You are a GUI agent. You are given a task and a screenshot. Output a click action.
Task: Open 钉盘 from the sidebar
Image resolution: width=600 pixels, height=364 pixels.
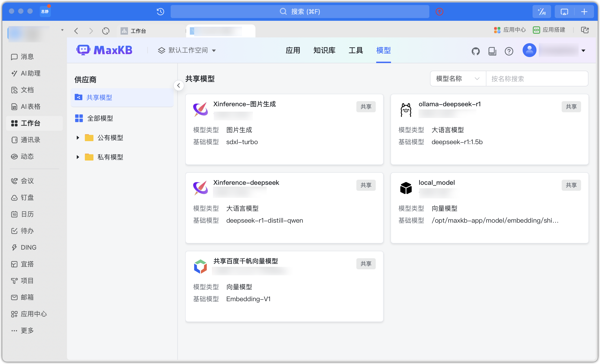[27, 197]
